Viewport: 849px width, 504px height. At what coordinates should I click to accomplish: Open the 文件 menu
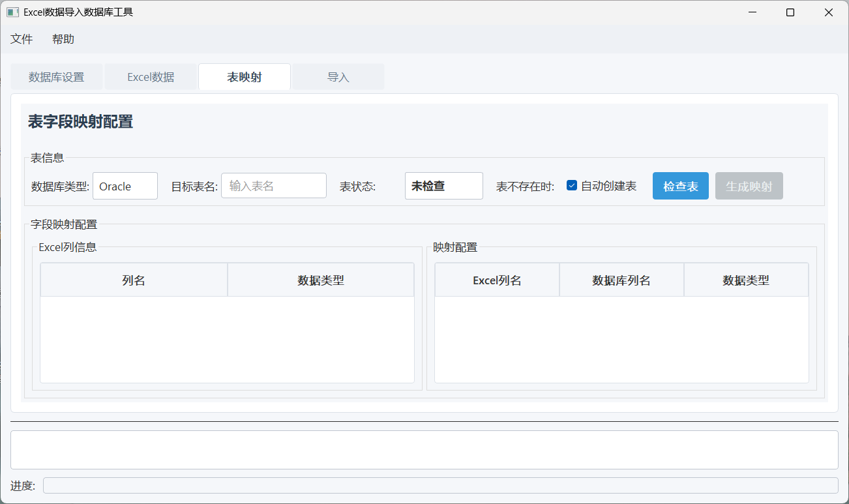(22, 39)
